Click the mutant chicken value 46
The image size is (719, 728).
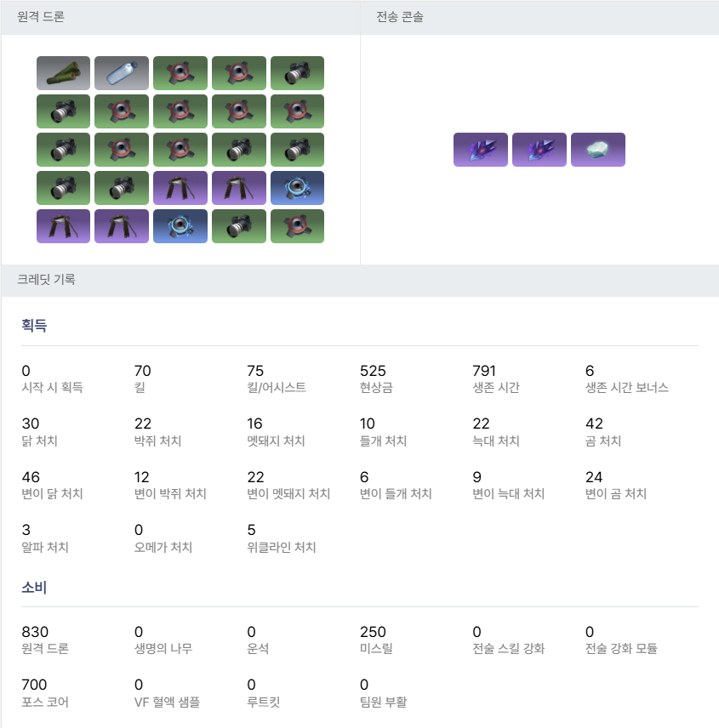coord(31,477)
